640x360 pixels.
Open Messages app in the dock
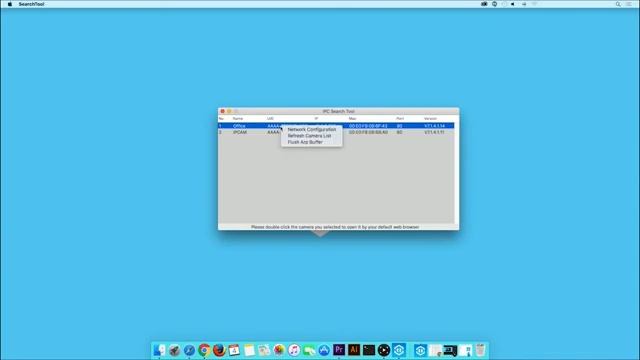(309, 350)
